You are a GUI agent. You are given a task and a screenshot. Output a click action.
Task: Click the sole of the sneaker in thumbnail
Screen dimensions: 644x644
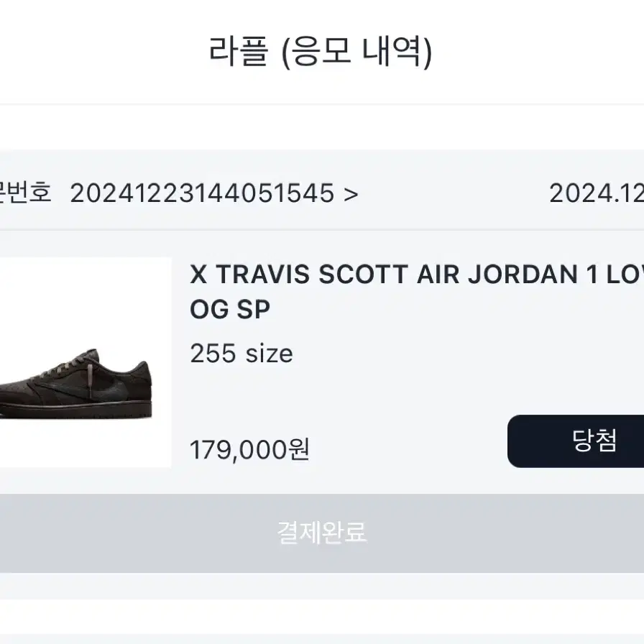tap(76, 411)
